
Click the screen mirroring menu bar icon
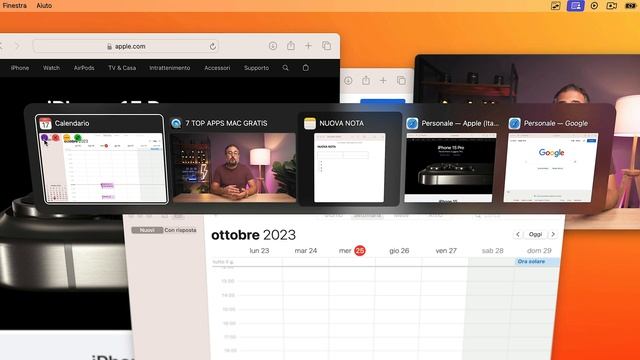[x=576, y=6]
